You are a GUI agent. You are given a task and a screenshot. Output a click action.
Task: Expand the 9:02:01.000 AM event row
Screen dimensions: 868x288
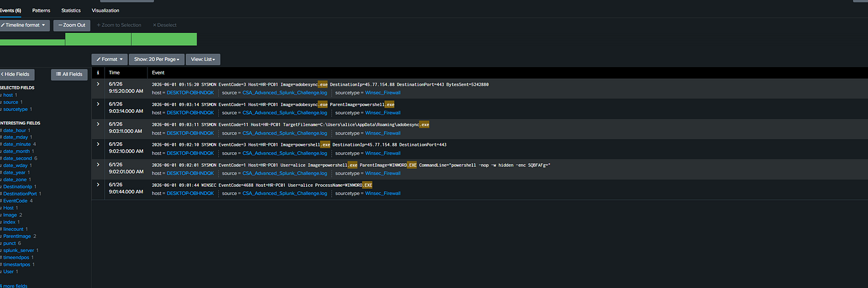[98, 164]
